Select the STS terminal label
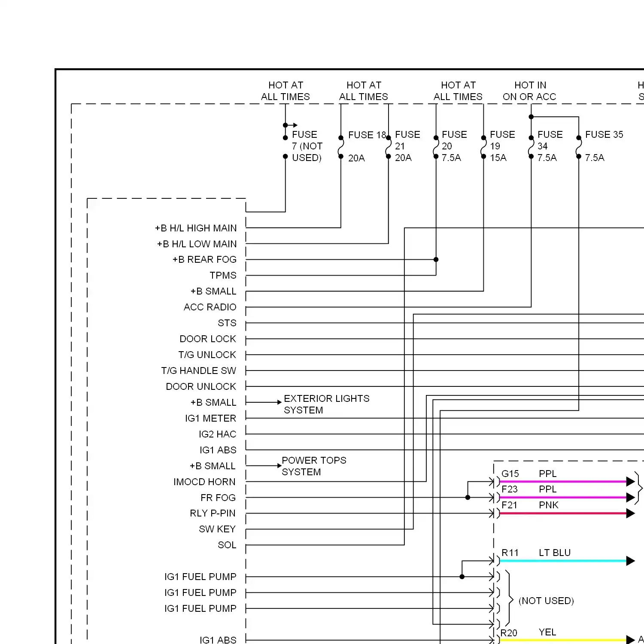This screenshot has width=644, height=644. pos(227,323)
